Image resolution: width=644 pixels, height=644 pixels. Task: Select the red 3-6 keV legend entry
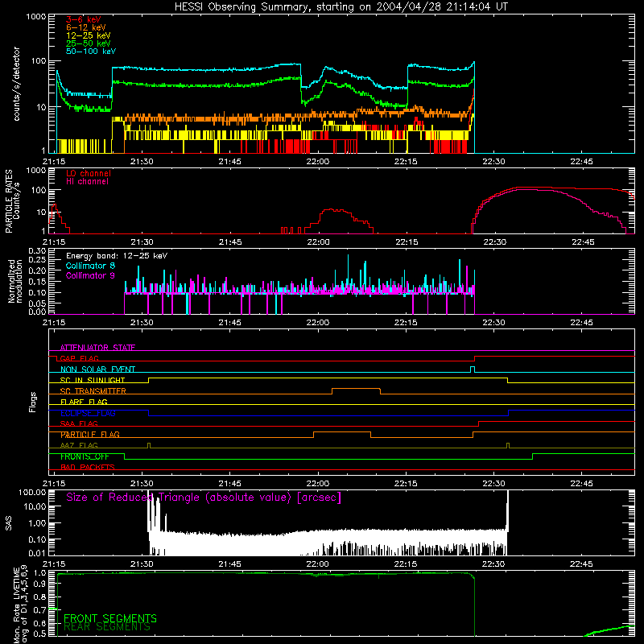click(x=84, y=19)
